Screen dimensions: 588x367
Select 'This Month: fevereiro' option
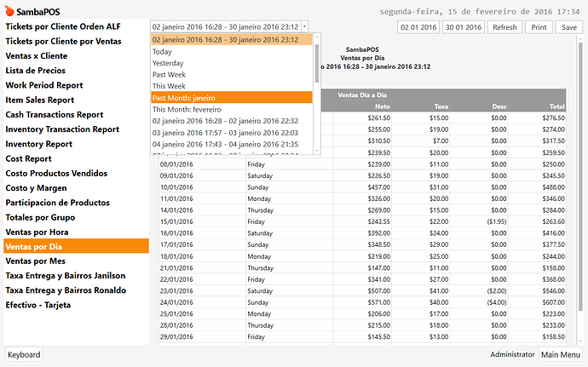[232, 110]
